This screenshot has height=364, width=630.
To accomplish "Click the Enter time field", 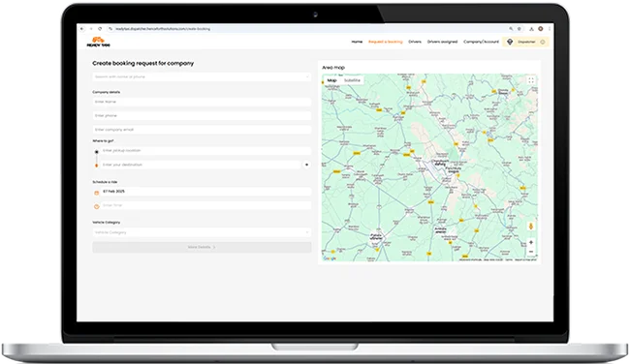I will click(205, 205).
